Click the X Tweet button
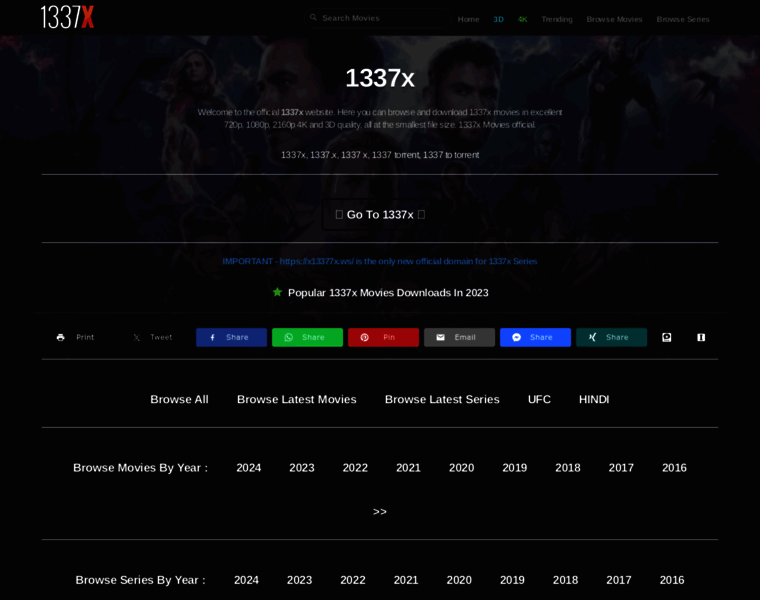This screenshot has width=760, height=600. (x=155, y=337)
